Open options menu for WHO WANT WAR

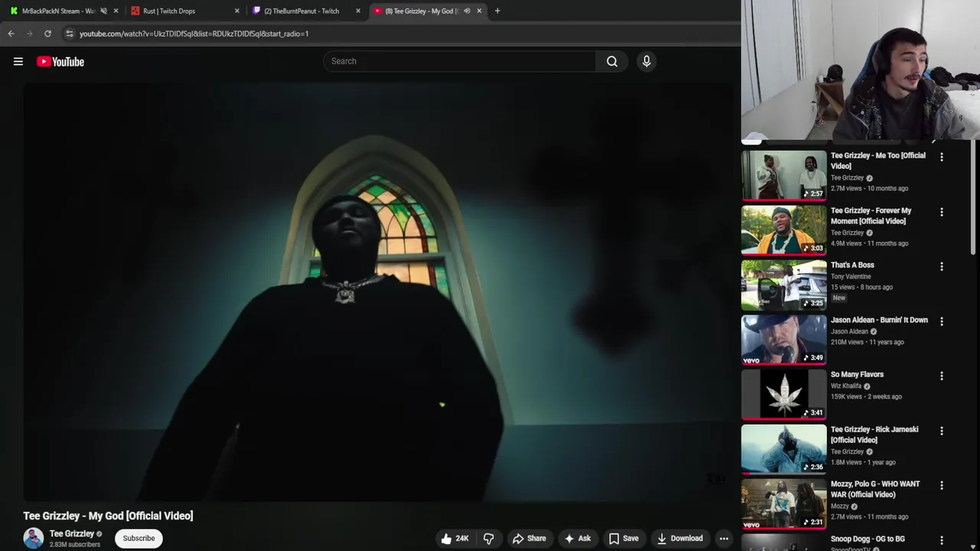tap(942, 485)
